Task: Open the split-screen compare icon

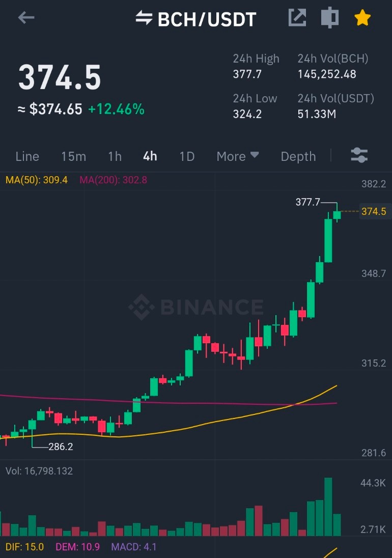Action: pos(330,17)
